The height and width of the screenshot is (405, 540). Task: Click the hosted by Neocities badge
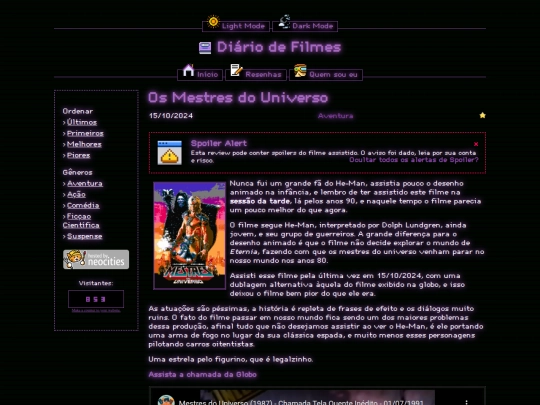click(96, 259)
